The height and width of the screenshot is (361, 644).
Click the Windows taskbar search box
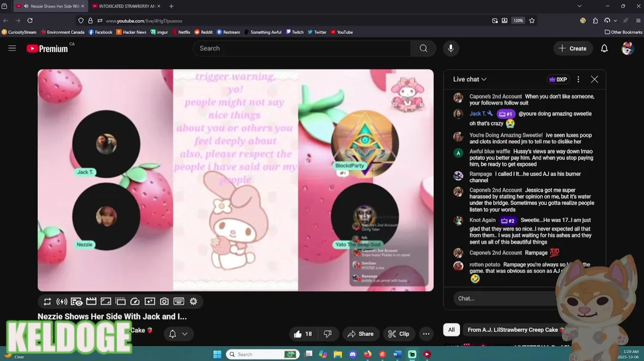pos(262,354)
